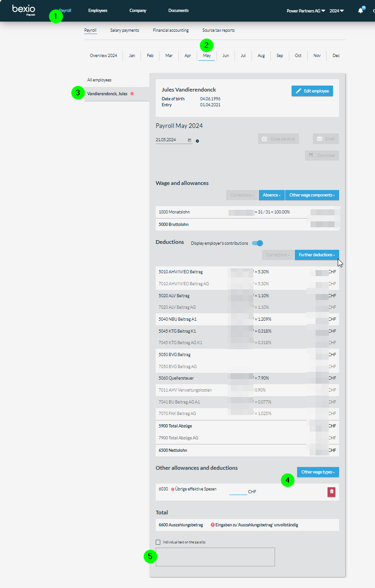Viewport: 375px width, 588px height.
Task: Select the Apr month tab
Action: click(188, 56)
